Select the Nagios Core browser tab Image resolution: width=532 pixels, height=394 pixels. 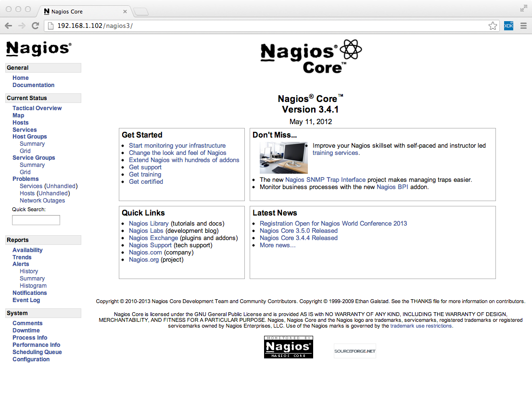click(x=85, y=12)
